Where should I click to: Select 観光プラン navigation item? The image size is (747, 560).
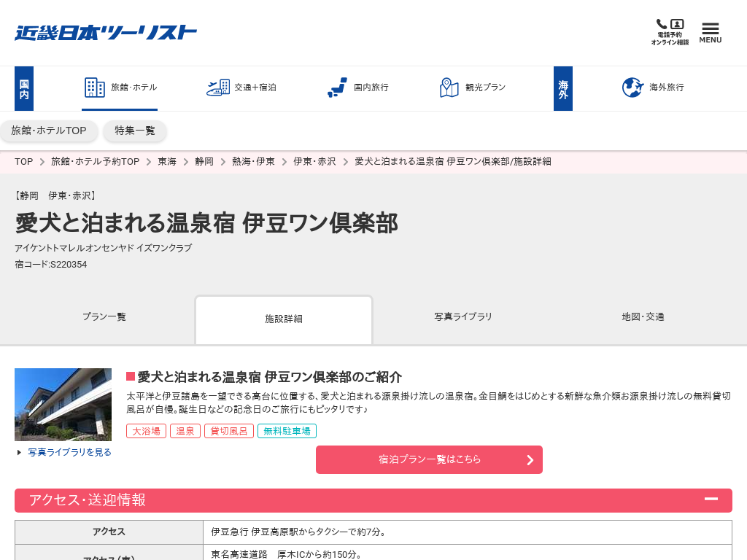point(473,88)
